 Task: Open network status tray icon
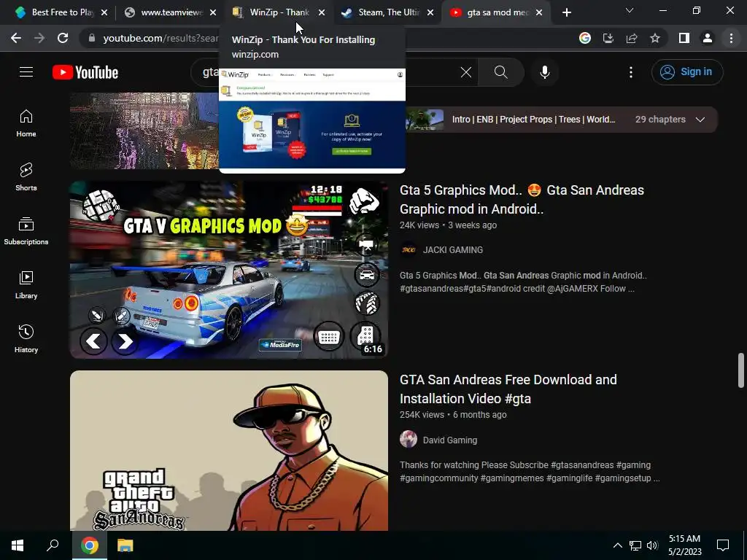click(635, 545)
